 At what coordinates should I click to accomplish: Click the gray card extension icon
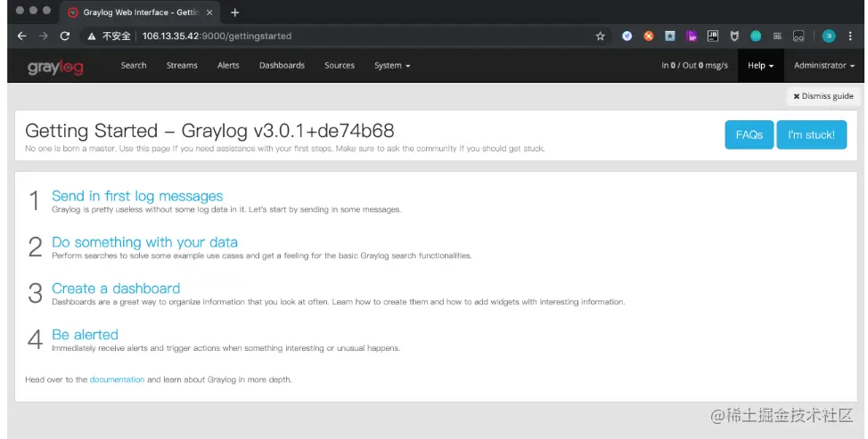click(x=777, y=36)
